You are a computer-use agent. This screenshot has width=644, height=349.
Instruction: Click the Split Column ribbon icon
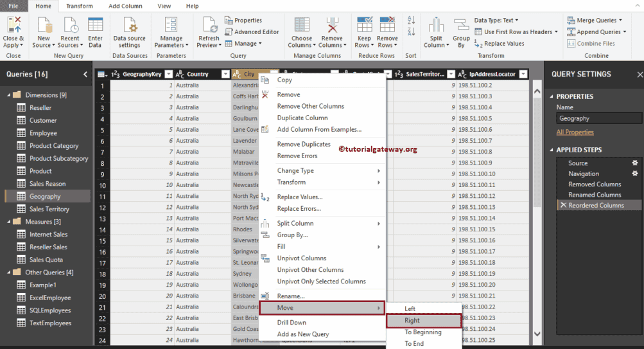tap(436, 25)
